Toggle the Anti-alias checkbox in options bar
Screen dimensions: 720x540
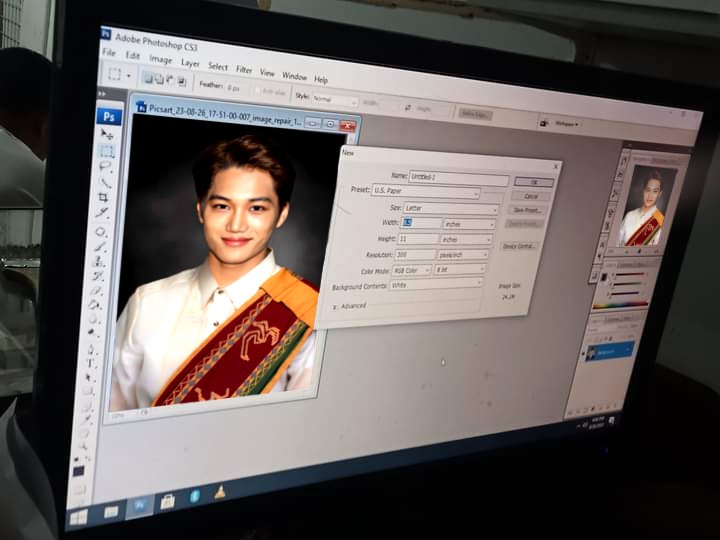click(x=258, y=91)
